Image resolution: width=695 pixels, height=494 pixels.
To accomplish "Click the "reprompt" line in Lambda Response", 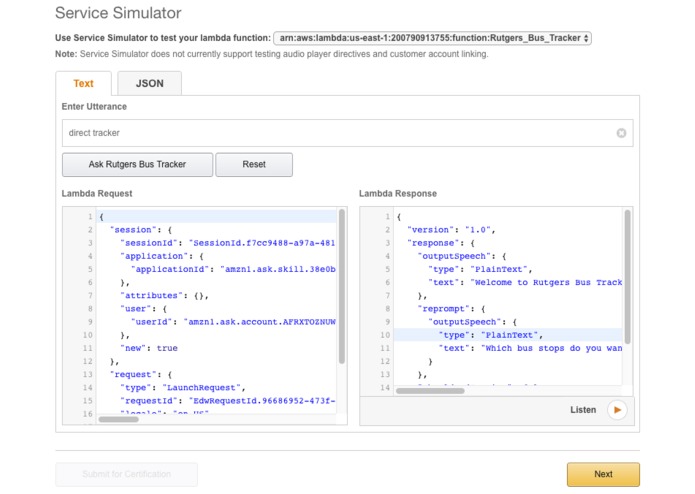I will 452,309.
